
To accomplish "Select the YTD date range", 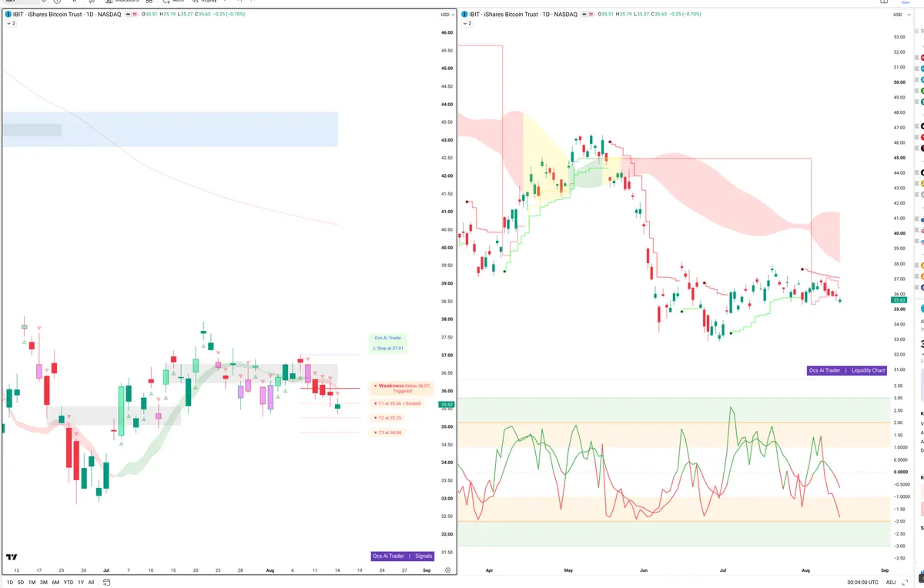I will point(69,583).
